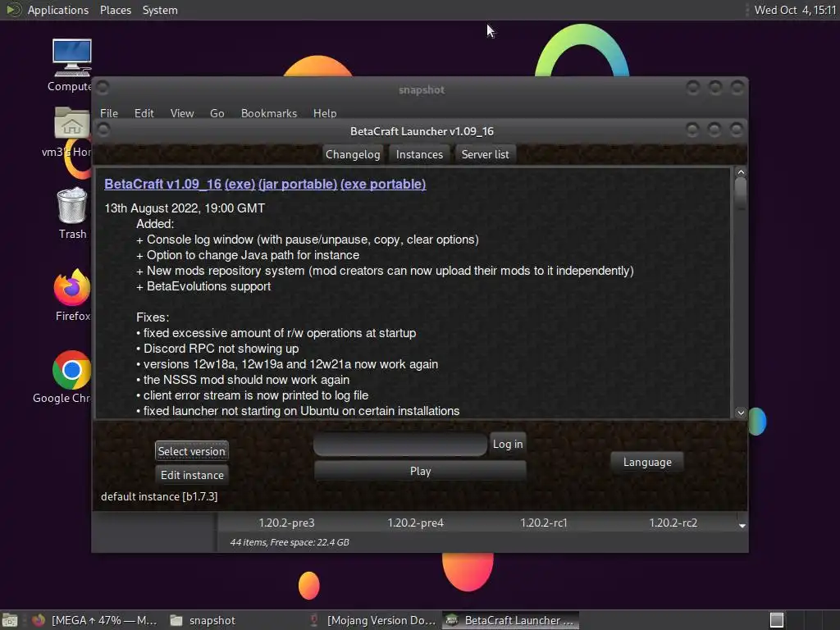The width and height of the screenshot is (840, 630).
Task: Click the changelog scrollbar thumb
Action: pyautogui.click(x=741, y=194)
